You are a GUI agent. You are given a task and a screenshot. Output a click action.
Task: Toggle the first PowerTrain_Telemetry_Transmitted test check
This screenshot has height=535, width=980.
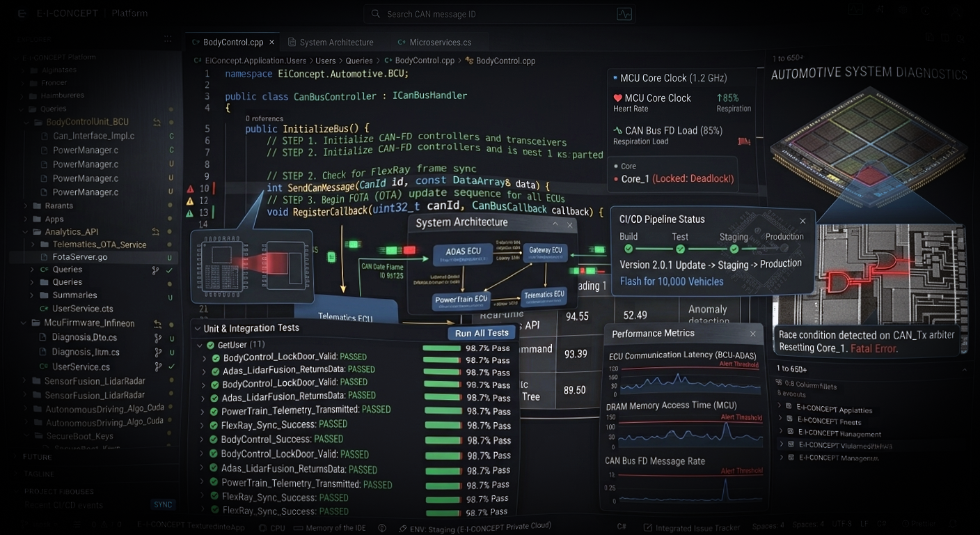[x=214, y=412]
